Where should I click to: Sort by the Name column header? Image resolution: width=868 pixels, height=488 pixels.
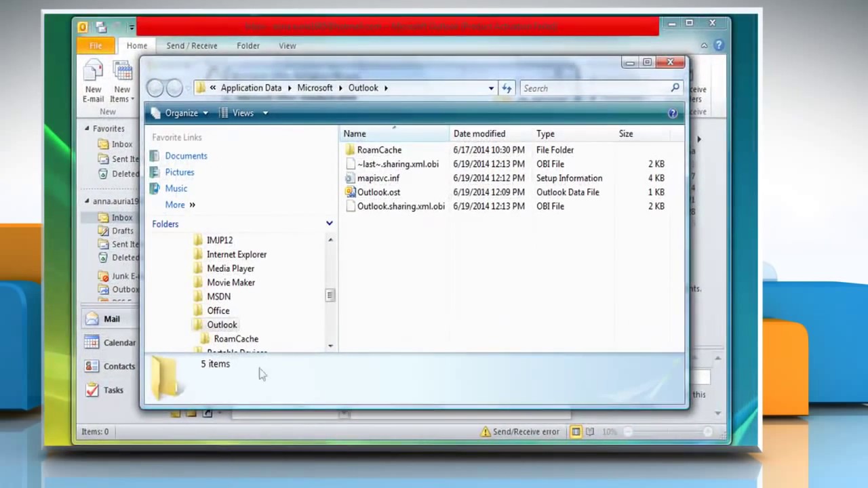coord(395,134)
